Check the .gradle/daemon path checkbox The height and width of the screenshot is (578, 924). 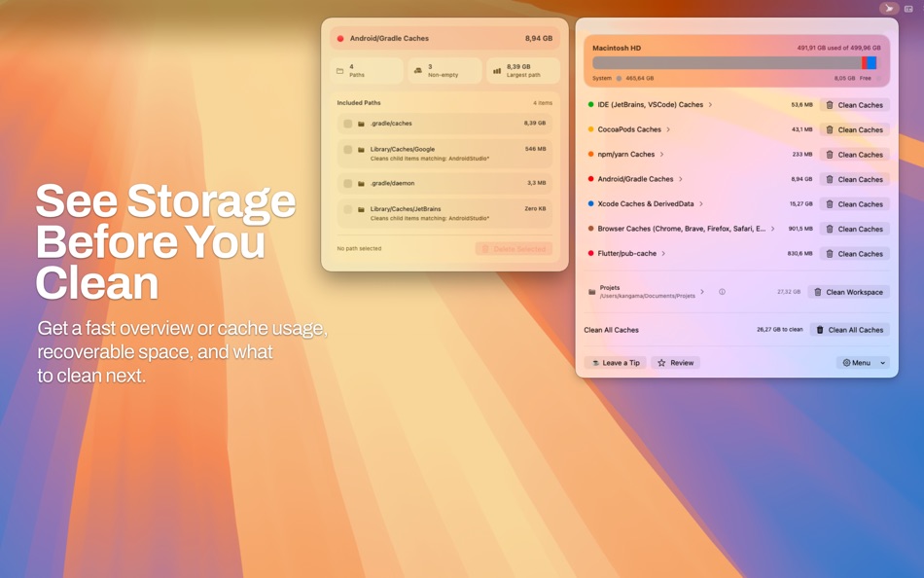point(347,184)
